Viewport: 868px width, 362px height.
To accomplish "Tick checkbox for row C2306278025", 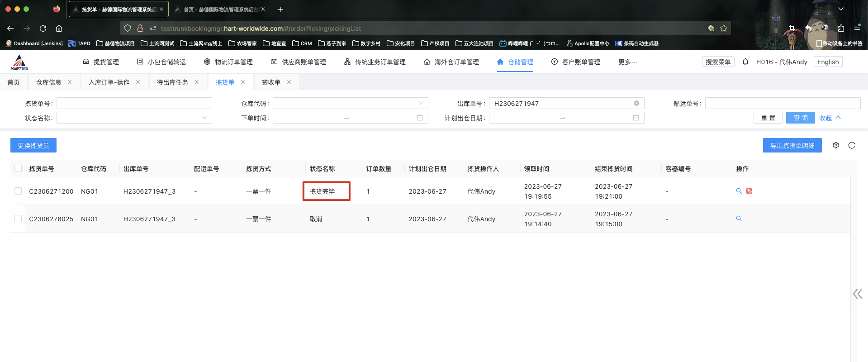I will coord(18,219).
